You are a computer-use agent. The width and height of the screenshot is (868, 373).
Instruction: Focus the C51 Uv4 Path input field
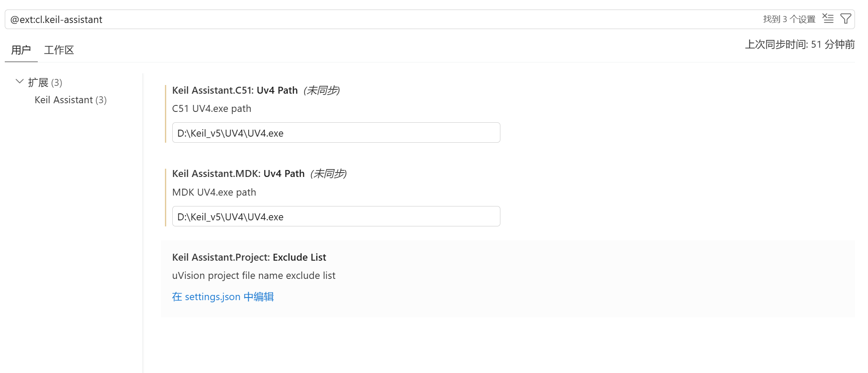(336, 133)
